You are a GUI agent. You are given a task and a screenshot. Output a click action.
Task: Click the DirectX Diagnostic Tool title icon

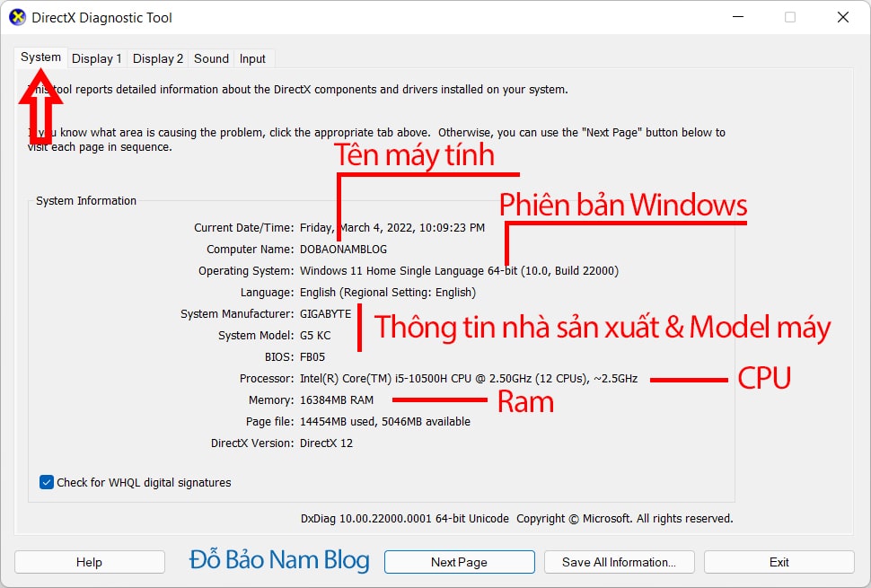(x=17, y=17)
